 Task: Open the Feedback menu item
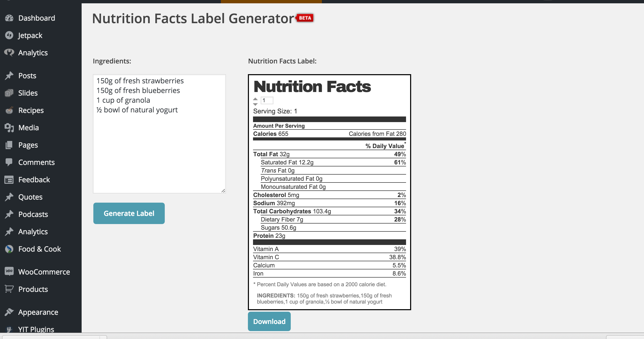[x=34, y=180]
